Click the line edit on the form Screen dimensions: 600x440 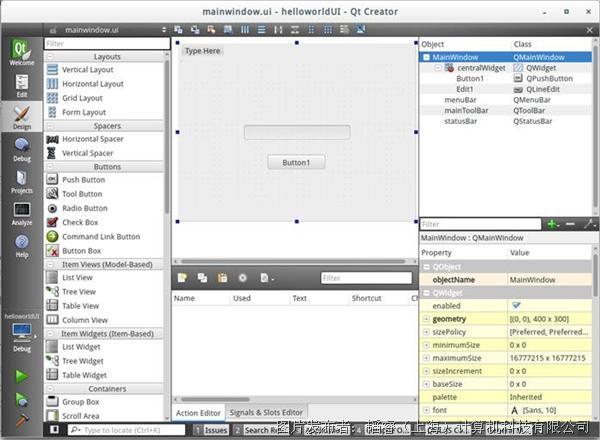tap(297, 132)
